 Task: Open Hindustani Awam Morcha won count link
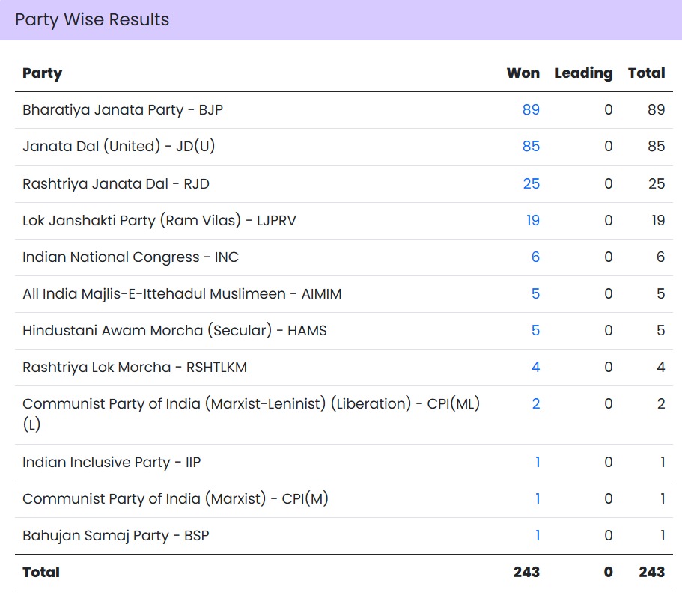tap(535, 330)
